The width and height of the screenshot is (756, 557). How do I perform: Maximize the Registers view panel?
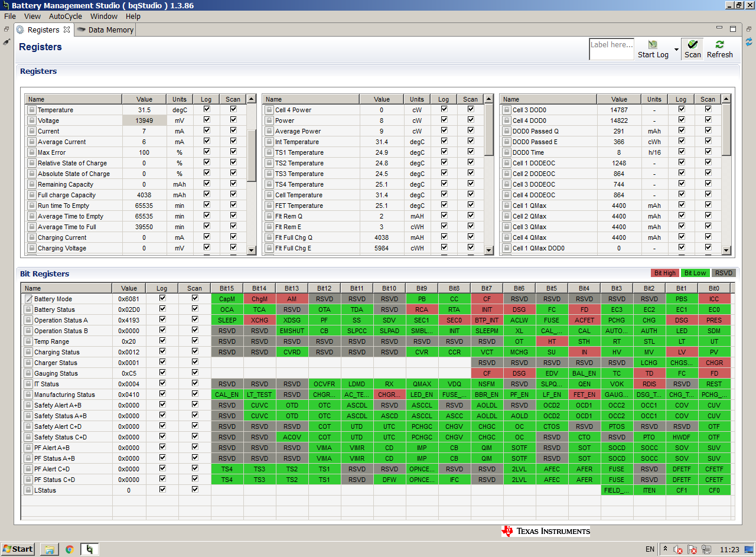click(x=733, y=28)
